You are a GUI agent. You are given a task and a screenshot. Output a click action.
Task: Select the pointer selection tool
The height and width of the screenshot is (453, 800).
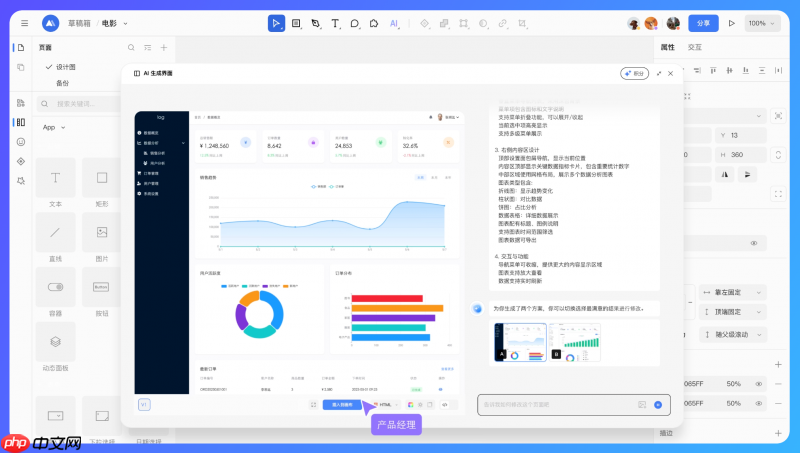(276, 23)
